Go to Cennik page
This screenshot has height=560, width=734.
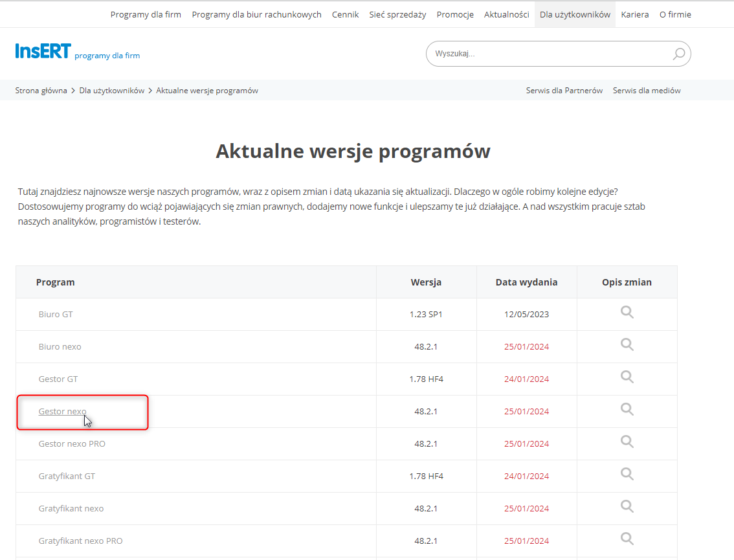346,14
